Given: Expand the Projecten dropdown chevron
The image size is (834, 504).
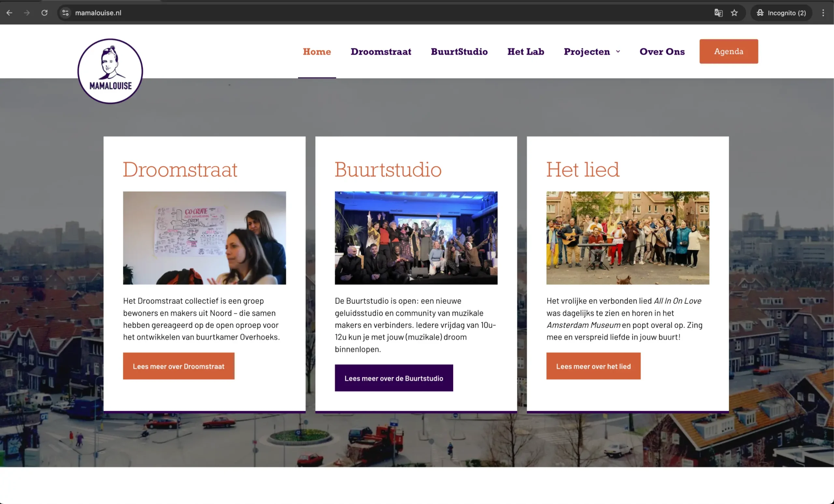Looking at the screenshot, I should point(618,51).
